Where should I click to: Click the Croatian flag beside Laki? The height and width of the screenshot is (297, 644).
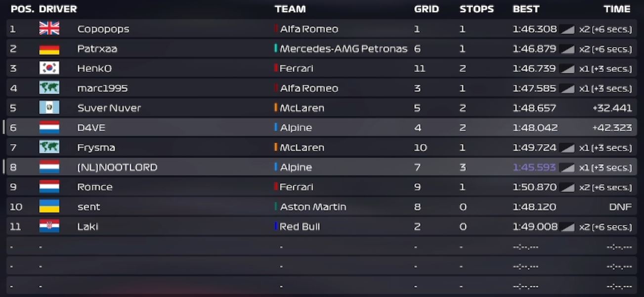pyautogui.click(x=49, y=226)
